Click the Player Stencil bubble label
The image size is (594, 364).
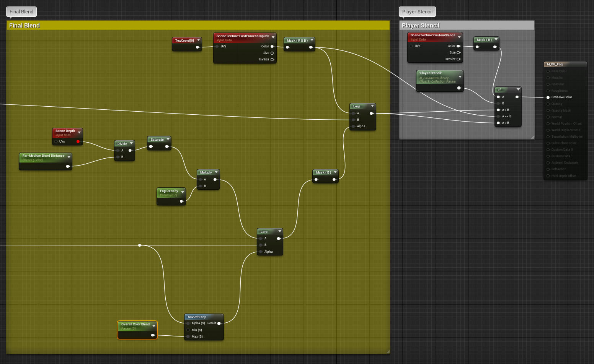(x=417, y=11)
